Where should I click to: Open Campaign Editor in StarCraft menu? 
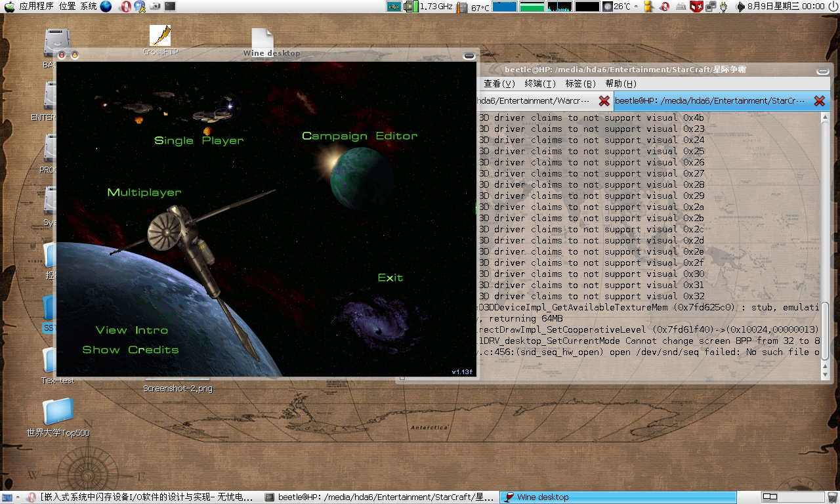tap(360, 136)
